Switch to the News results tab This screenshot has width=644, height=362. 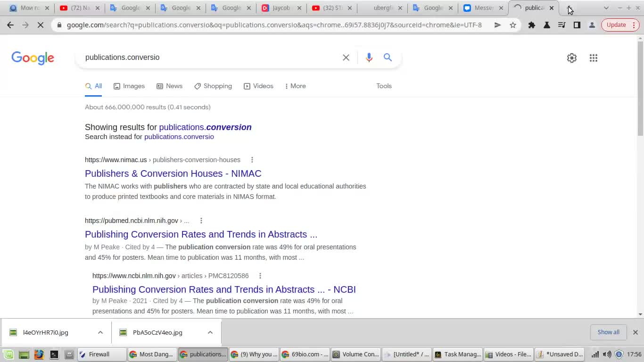(x=169, y=86)
